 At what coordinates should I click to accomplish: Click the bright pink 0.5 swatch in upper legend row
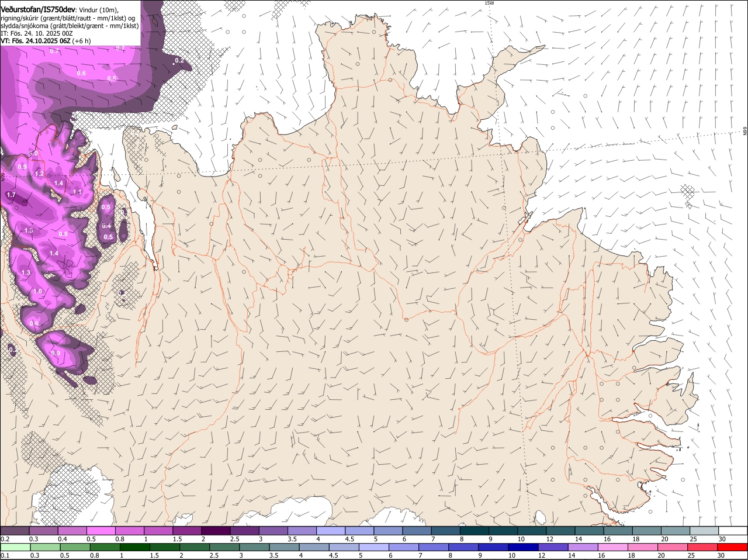pos(101,530)
